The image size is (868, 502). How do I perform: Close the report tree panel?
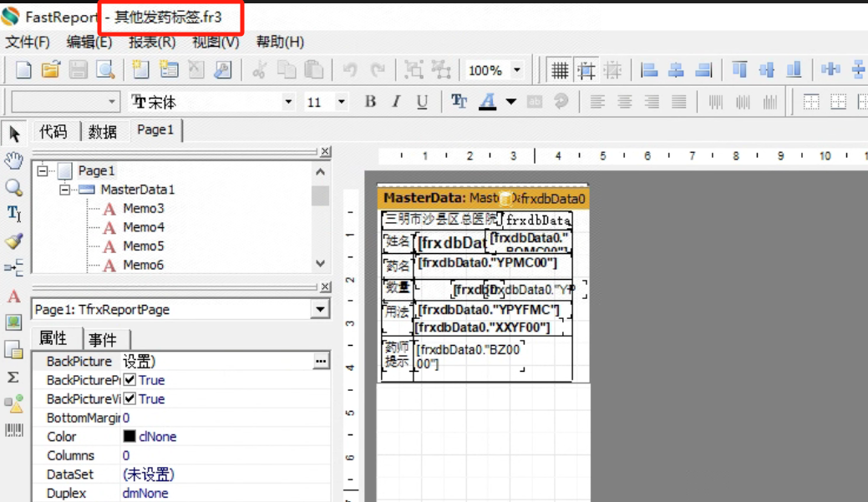(326, 151)
